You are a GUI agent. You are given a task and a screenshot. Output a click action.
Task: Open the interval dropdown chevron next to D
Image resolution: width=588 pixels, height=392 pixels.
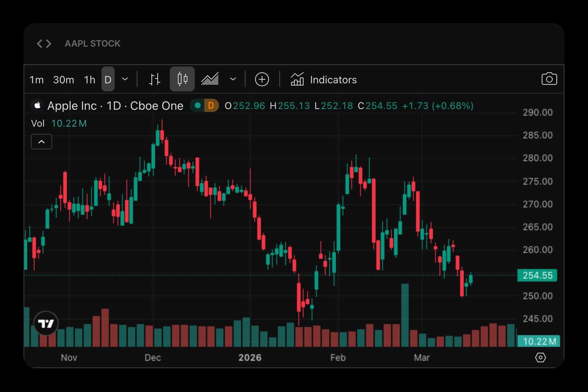(x=125, y=79)
